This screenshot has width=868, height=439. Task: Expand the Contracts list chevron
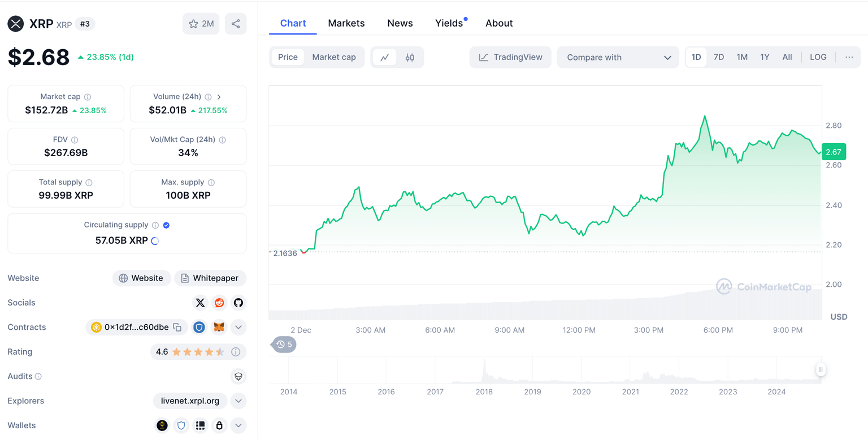238,327
